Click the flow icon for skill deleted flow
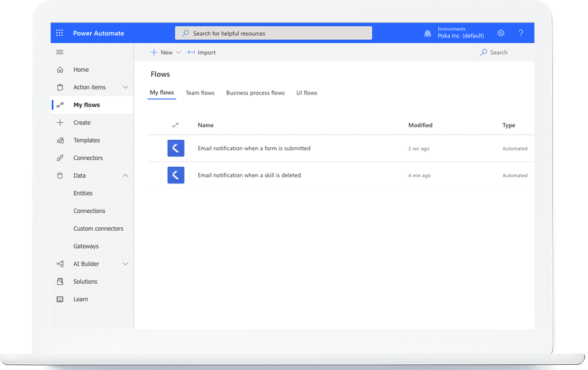This screenshot has height=370, width=588. tap(176, 175)
